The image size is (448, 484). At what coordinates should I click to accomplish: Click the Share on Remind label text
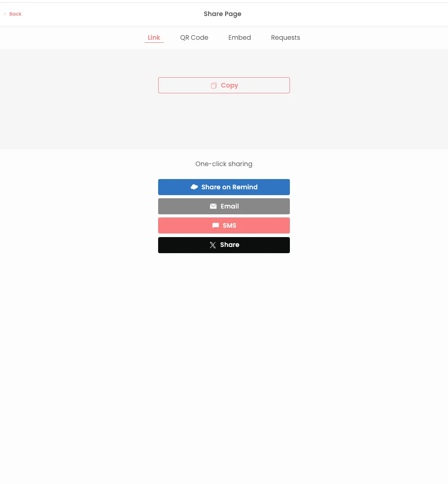pos(230,187)
